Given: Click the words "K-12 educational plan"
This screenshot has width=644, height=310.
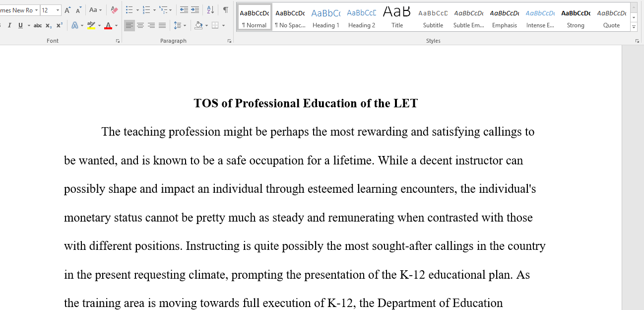Looking at the screenshot, I should (455, 275).
